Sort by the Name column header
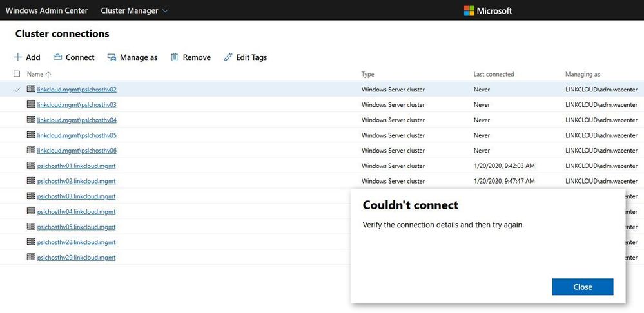 click(x=35, y=74)
